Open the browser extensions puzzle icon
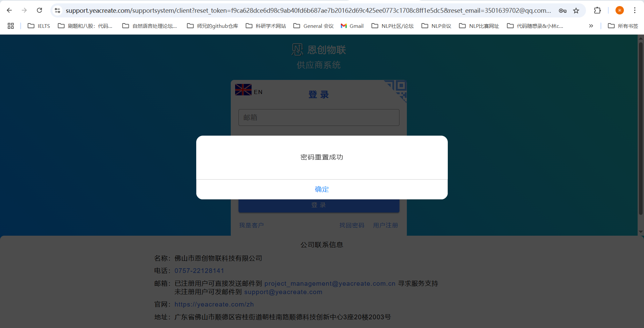 (x=597, y=10)
